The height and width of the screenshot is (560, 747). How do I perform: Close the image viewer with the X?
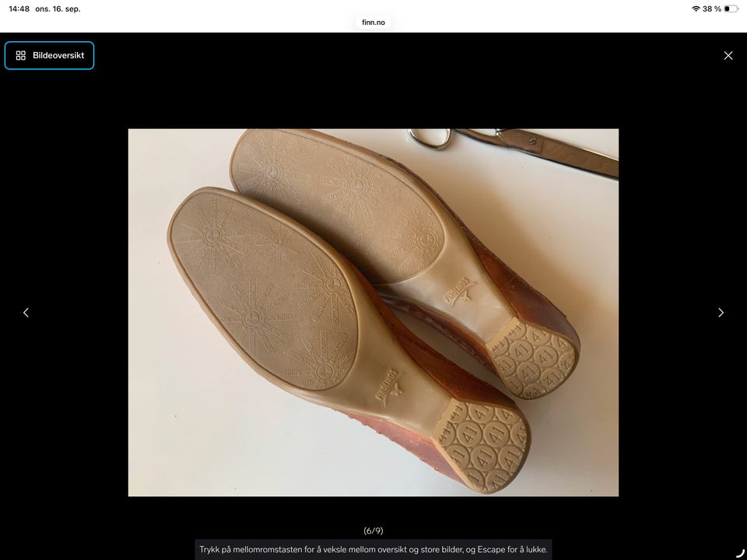(x=728, y=56)
